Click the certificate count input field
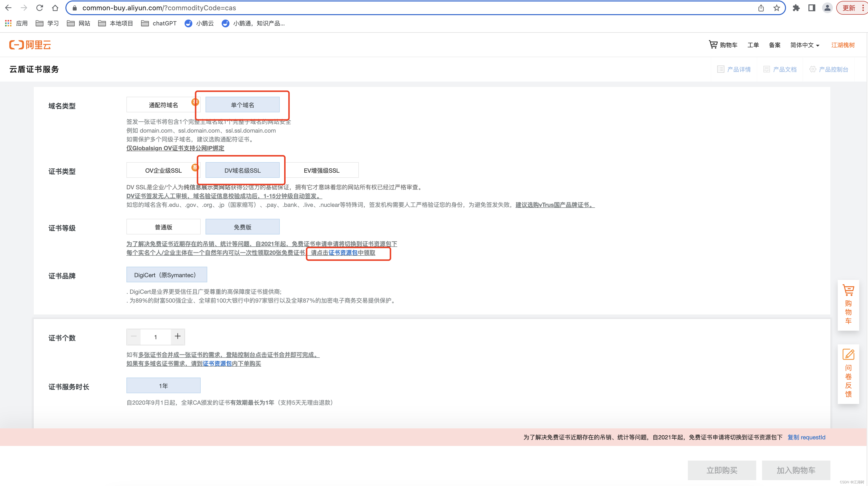This screenshot has width=868, height=486. click(x=156, y=337)
